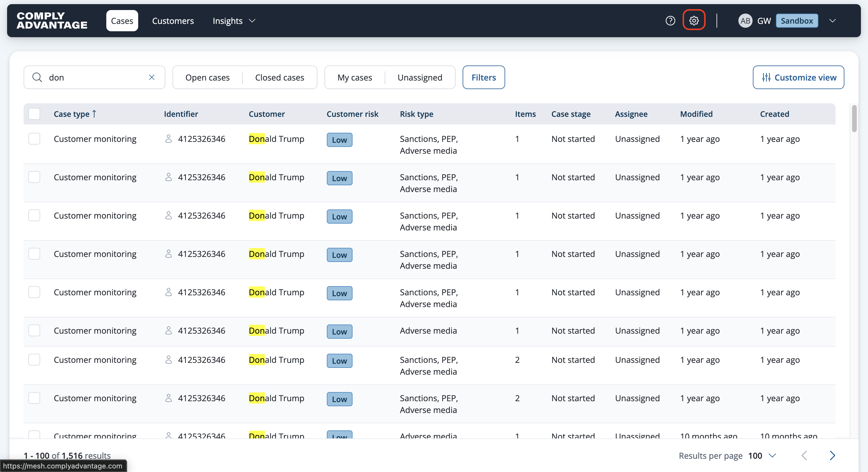Go to the next results page arrow
868x472 pixels.
(x=832, y=455)
